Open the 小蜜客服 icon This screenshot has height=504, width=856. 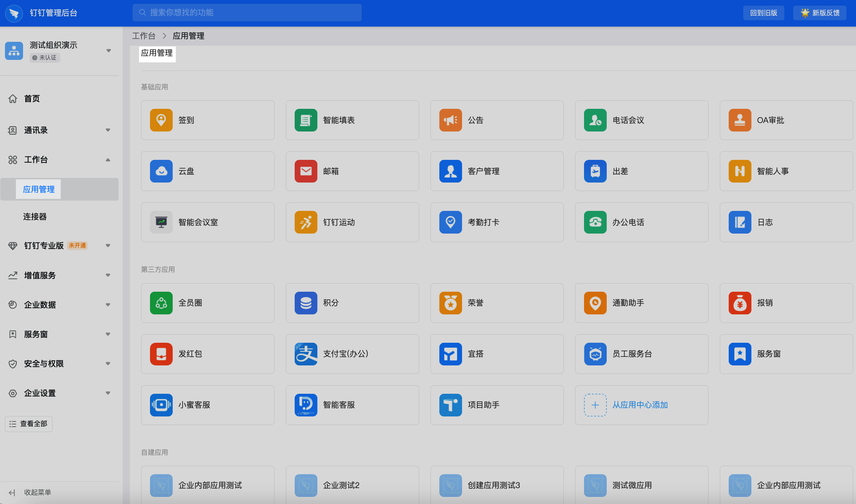pyautogui.click(x=161, y=405)
